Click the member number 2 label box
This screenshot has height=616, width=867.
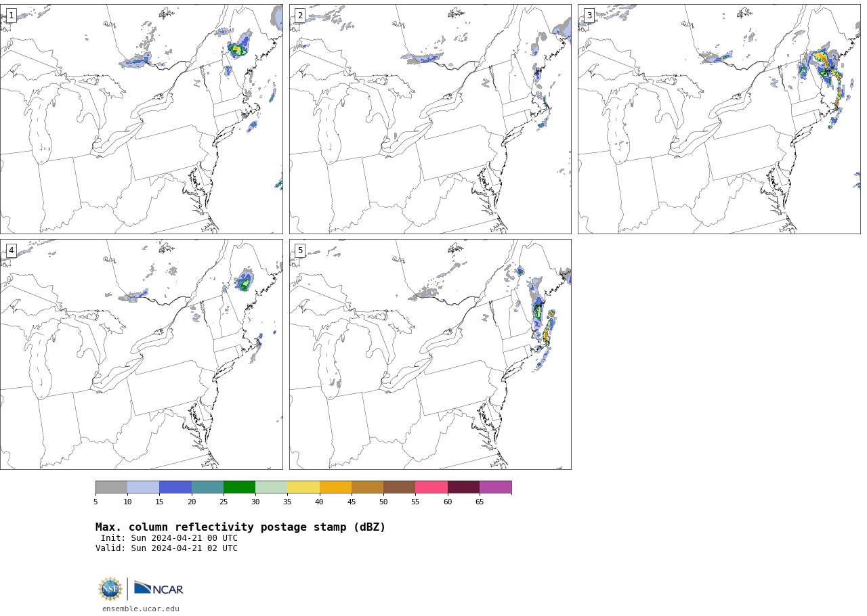(300, 16)
